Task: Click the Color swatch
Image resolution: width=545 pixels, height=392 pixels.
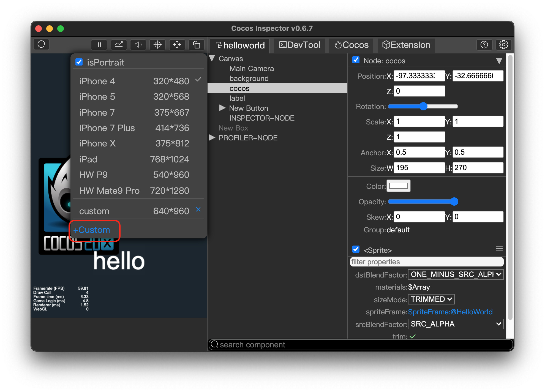Action: [398, 186]
